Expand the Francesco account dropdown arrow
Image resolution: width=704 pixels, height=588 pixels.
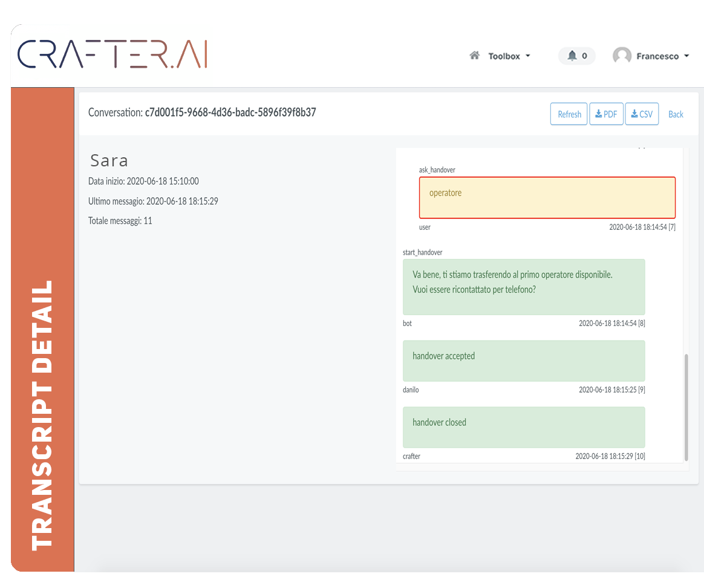pos(686,56)
